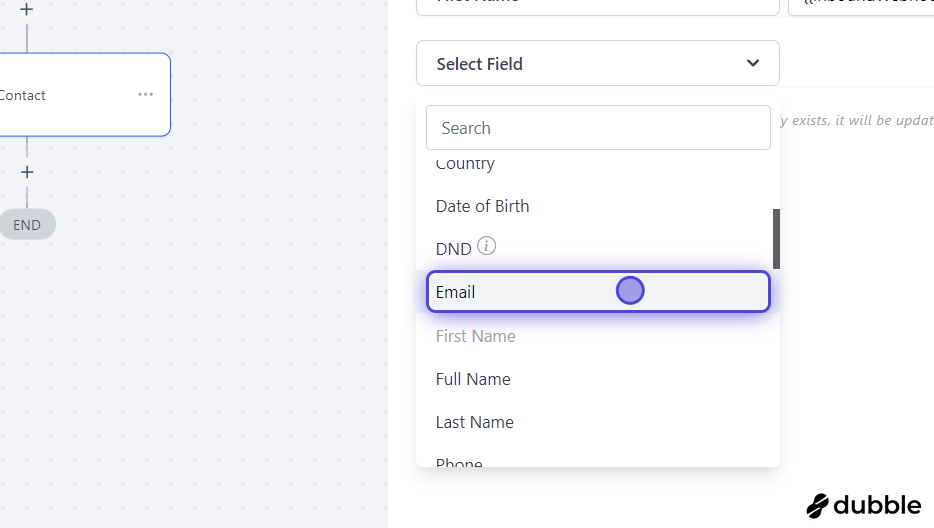Click the DND info icon
Viewport: 934px width, 528px height.
tap(486, 246)
